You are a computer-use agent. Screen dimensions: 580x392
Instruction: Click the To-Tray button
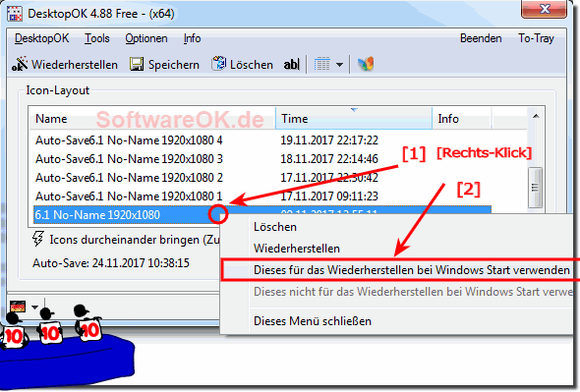[536, 38]
